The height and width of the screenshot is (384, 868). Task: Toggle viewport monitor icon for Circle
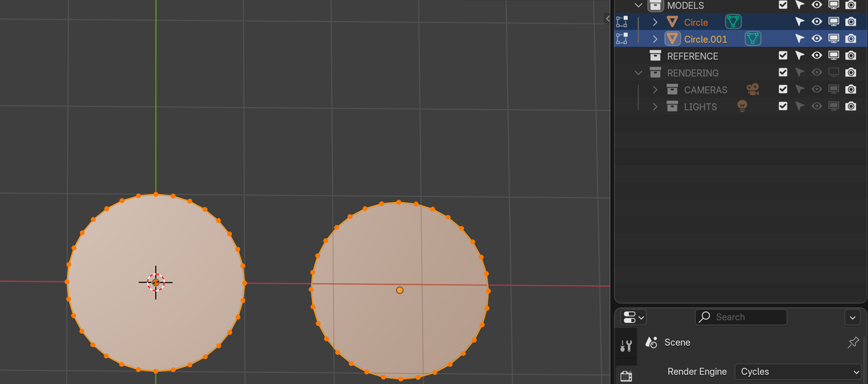833,22
